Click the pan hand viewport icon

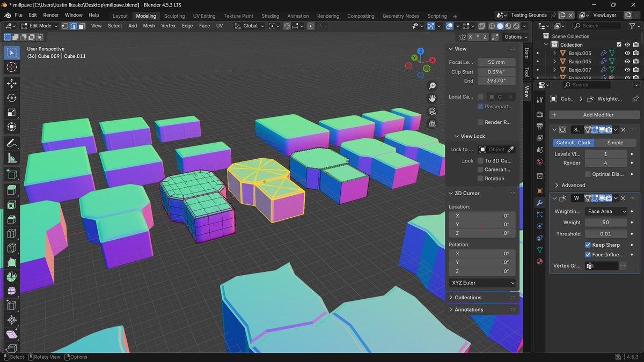(x=432, y=98)
